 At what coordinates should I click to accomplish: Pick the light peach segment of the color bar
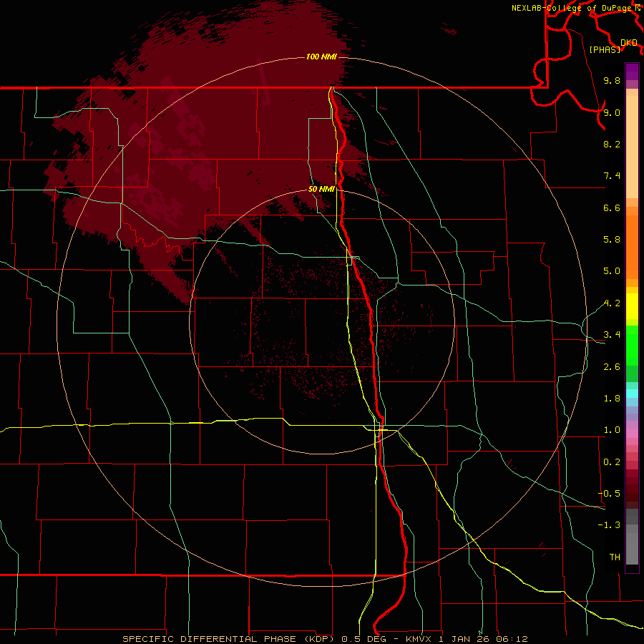click(x=632, y=147)
